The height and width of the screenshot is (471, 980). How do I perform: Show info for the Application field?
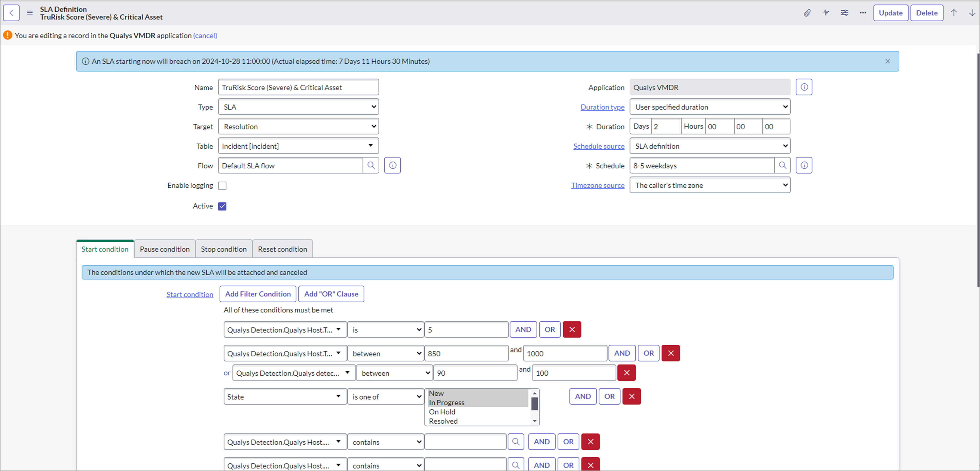(x=804, y=87)
